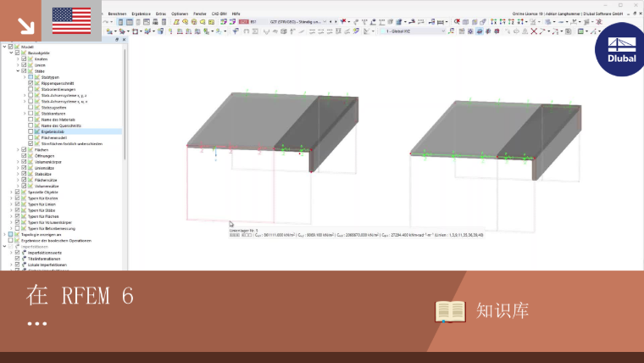Collapse the Modell tree node
This screenshot has width=644, height=363.
[x=4, y=47]
